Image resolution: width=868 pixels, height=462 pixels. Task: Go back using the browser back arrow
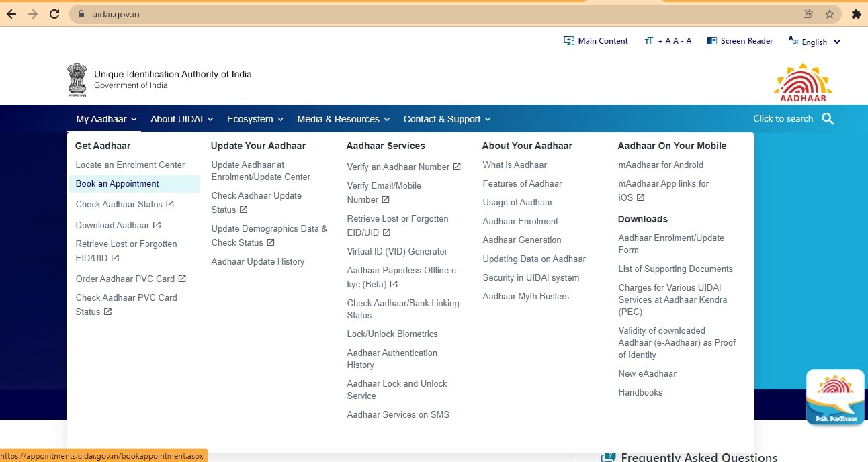coord(11,14)
